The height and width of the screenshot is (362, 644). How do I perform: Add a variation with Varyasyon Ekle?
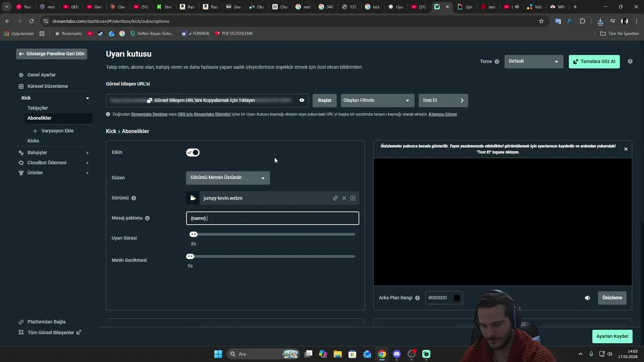(x=53, y=131)
